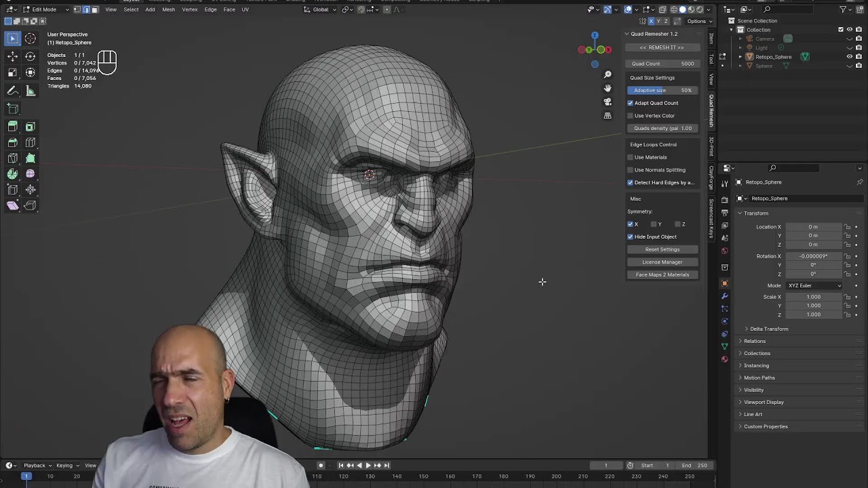Image resolution: width=868 pixels, height=488 pixels.
Task: Click the pan view hand icon
Action: click(608, 88)
